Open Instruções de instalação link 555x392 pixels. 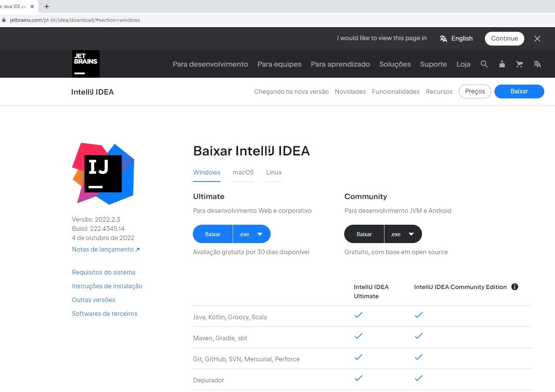[x=107, y=286]
